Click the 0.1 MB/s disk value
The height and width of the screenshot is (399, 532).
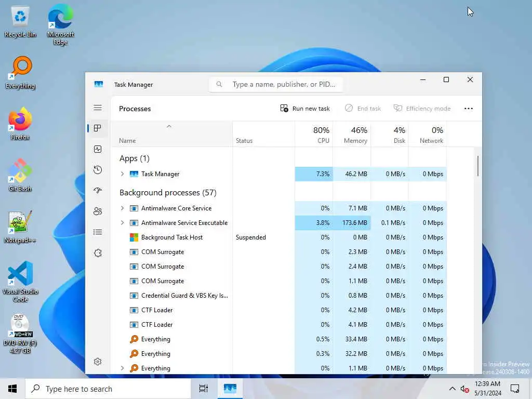coord(393,222)
